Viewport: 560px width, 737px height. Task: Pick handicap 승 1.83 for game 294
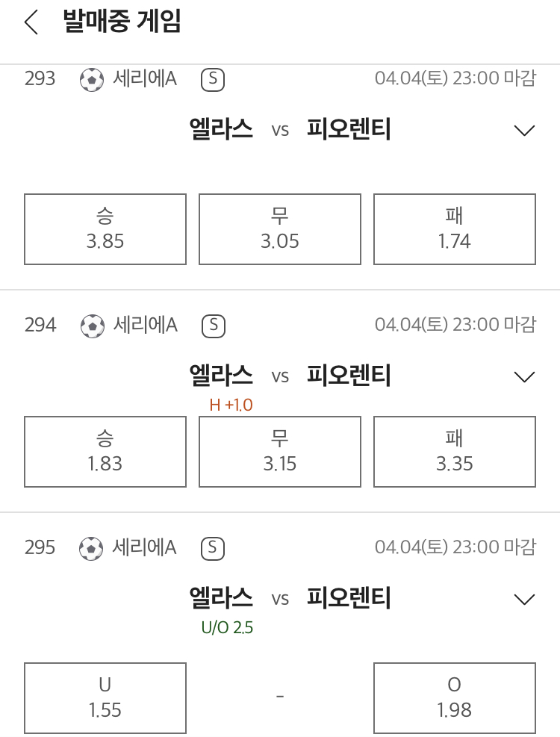pyautogui.click(x=105, y=452)
